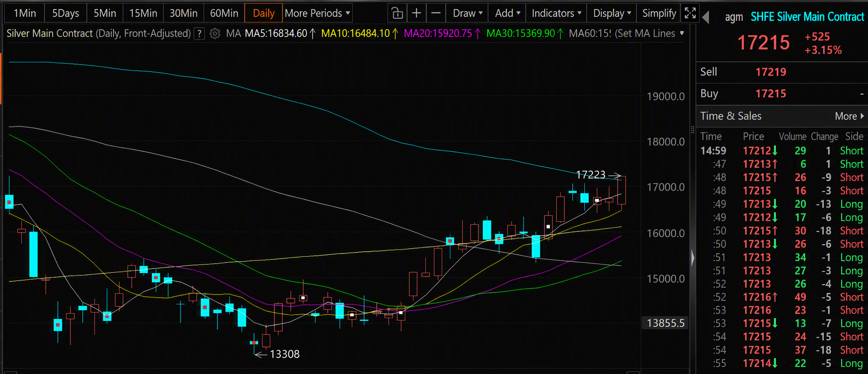Image resolution: width=868 pixels, height=374 pixels.
Task: Open Set MA Lines dropdown
Action: [x=649, y=34]
